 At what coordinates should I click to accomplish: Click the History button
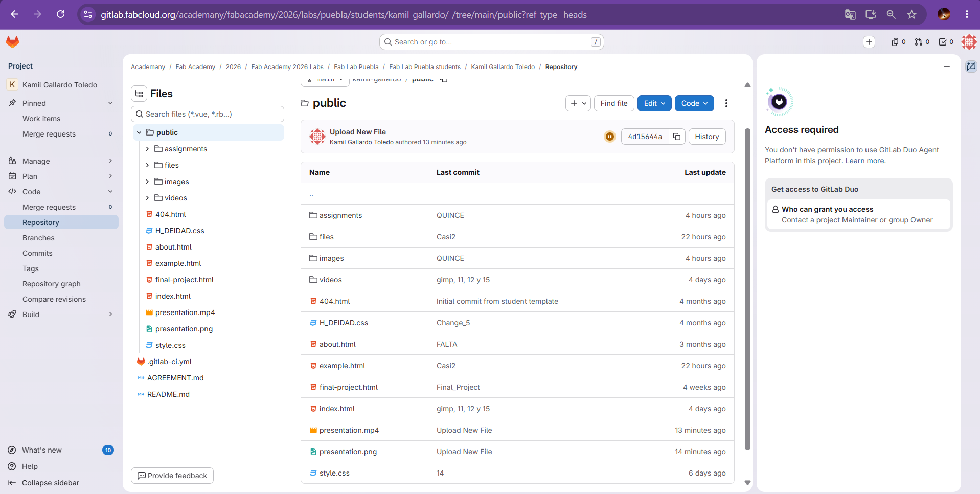(x=707, y=137)
